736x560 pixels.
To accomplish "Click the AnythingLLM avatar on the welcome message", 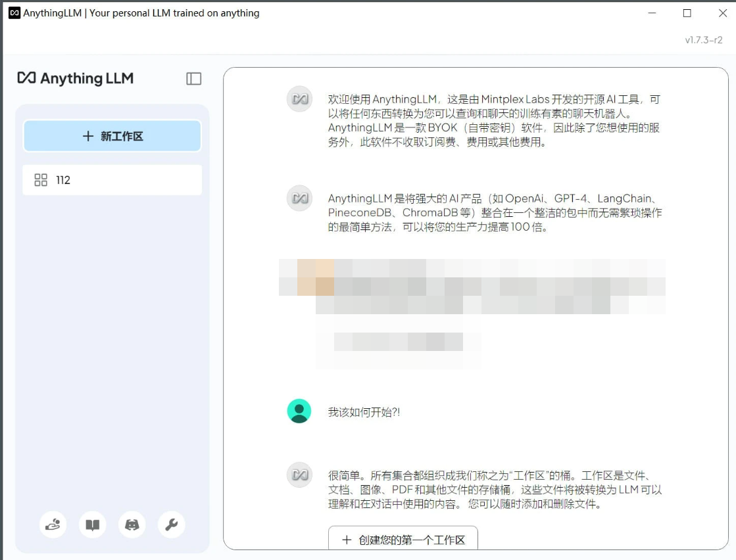I will 300,99.
